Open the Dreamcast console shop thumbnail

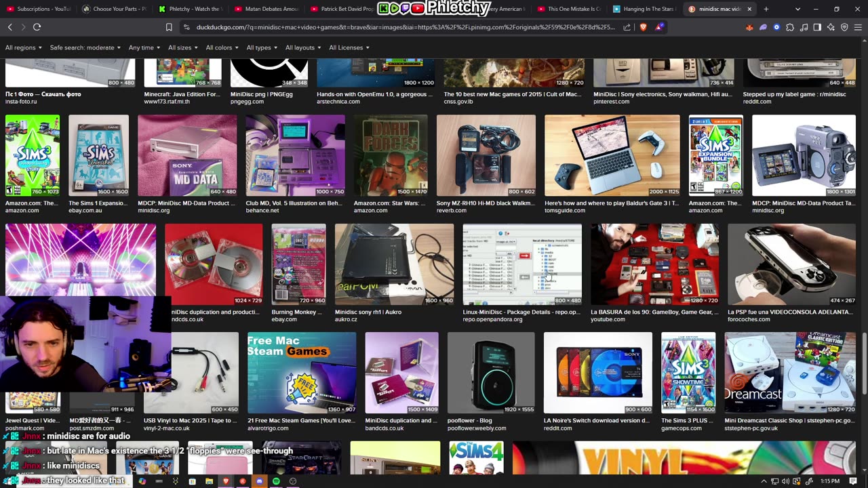click(790, 373)
